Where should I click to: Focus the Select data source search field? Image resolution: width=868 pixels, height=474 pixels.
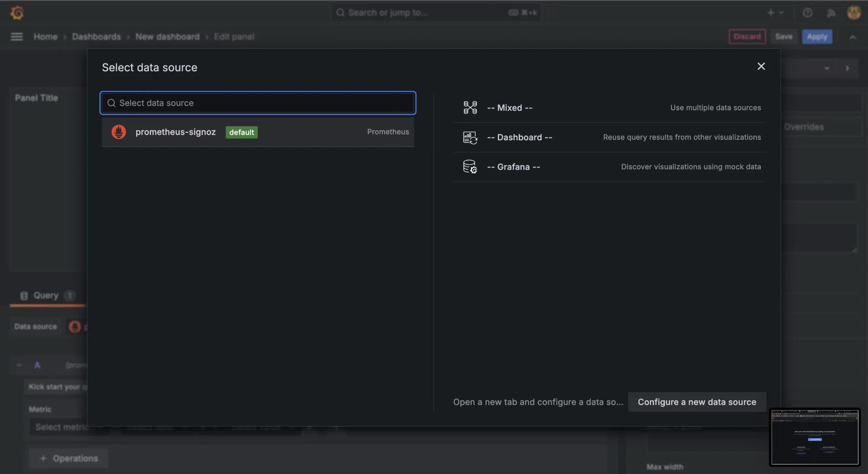(258, 103)
